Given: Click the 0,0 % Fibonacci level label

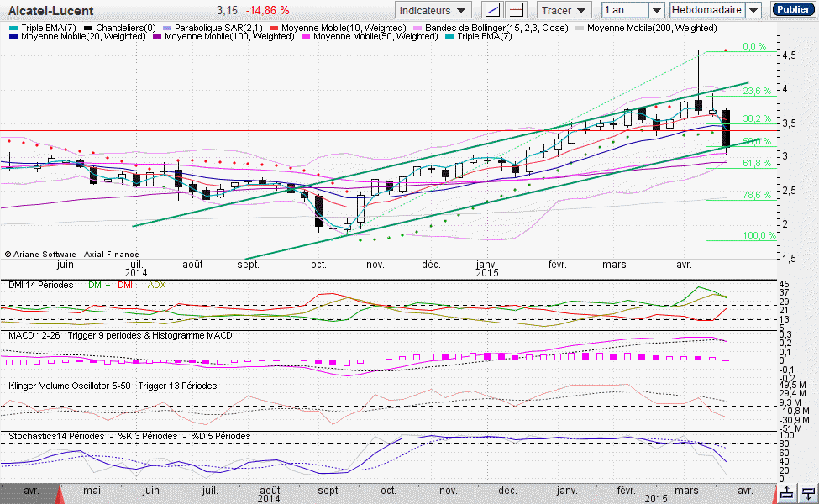Looking at the screenshot, I should coord(754,46).
